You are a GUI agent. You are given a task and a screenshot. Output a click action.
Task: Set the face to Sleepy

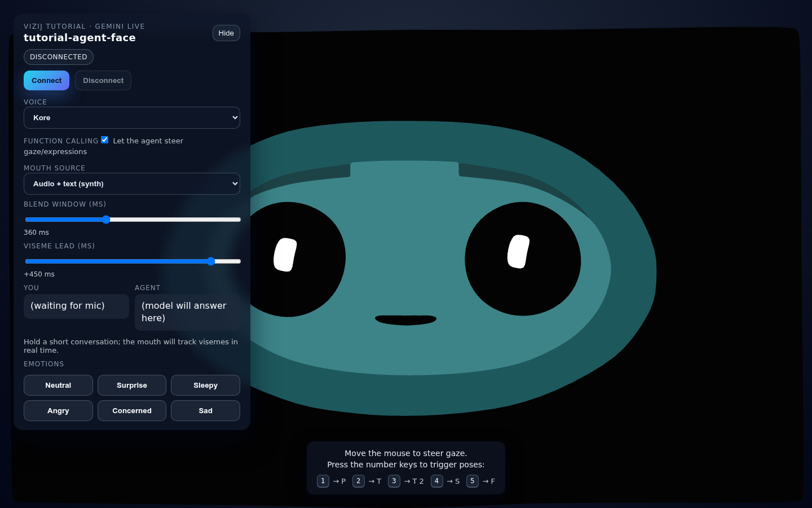coord(205,386)
